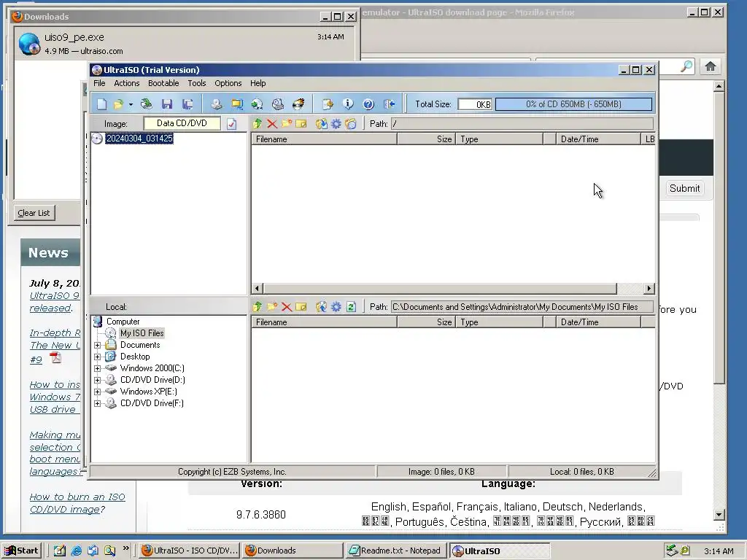The image size is (747, 560).
Task: Click the Save As toolbar icon
Action: click(187, 104)
